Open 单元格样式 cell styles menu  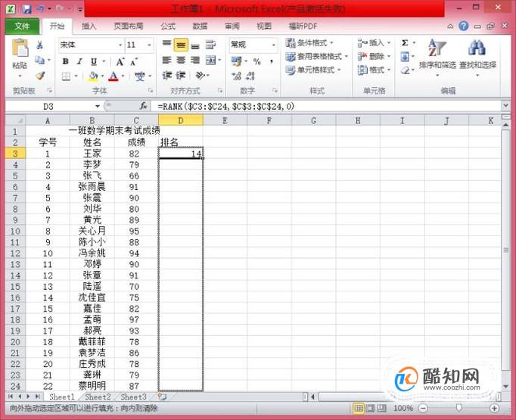click(313, 70)
